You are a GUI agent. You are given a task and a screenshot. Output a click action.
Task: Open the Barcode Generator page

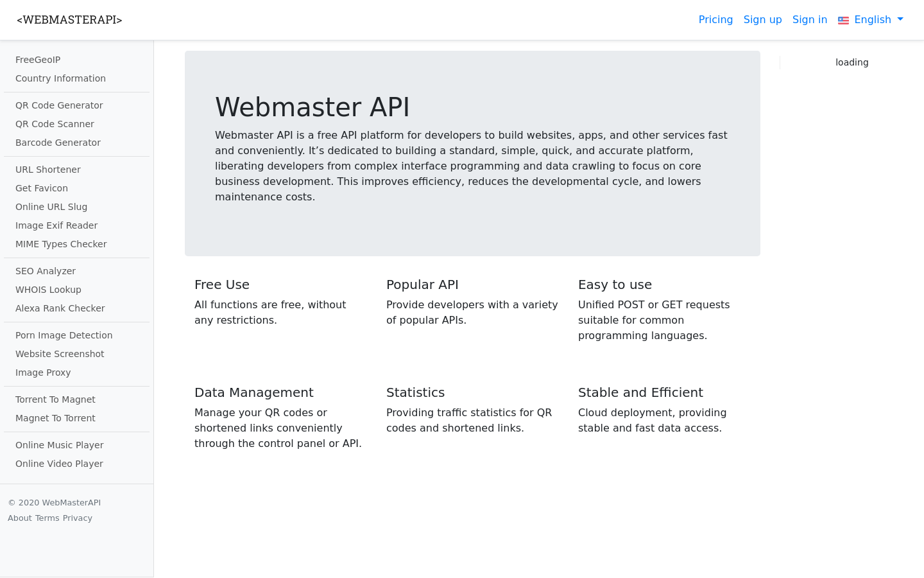pos(58,143)
